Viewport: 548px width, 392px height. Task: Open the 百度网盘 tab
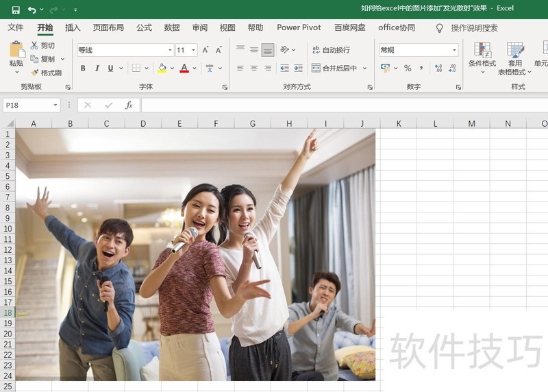click(350, 27)
